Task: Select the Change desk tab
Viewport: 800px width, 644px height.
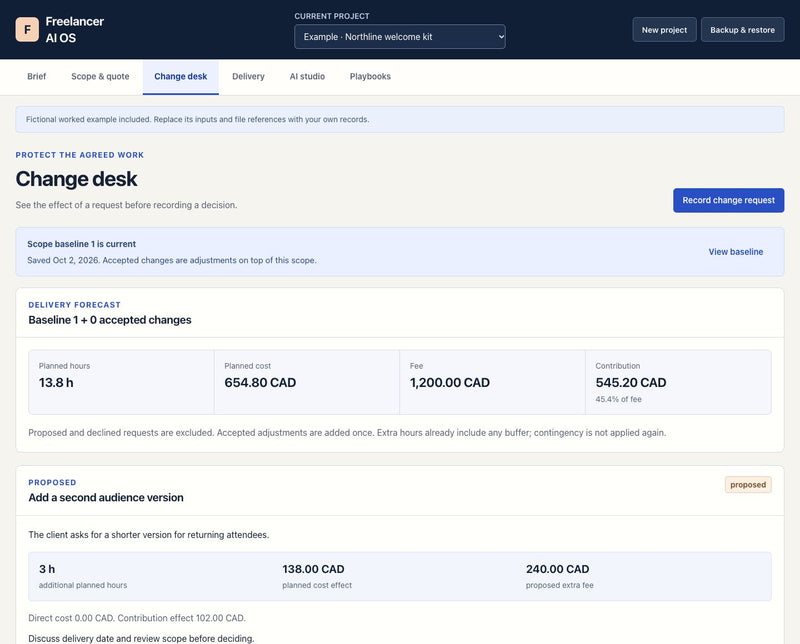Action: (x=181, y=77)
